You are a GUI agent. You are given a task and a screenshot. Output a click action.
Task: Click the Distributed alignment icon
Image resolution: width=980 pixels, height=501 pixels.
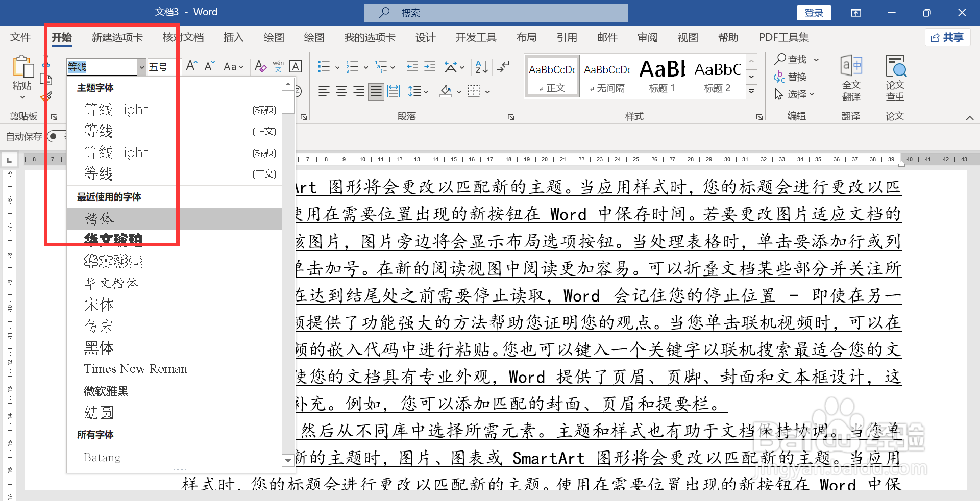[394, 91]
